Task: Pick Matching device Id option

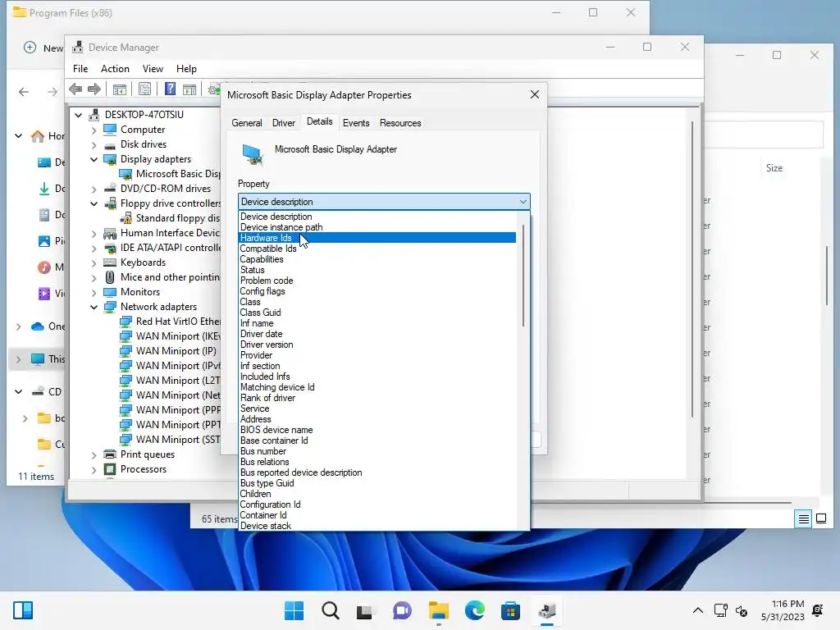Action: [x=377, y=387]
